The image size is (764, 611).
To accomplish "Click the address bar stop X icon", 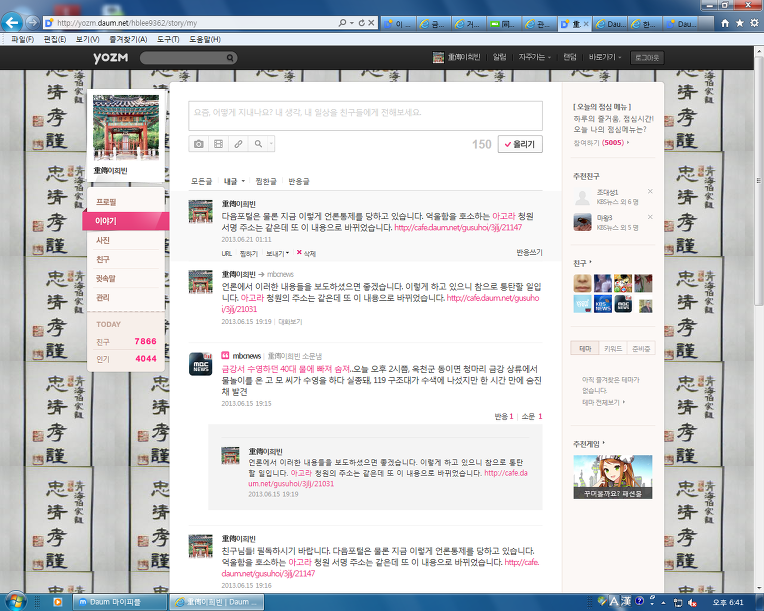I will pyautogui.click(x=371, y=22).
